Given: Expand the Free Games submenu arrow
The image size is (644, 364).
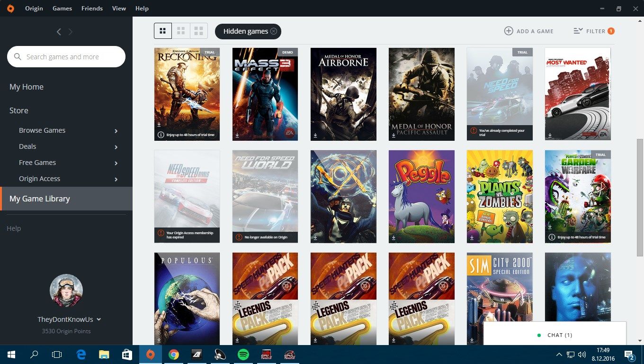Looking at the screenshot, I should click(116, 163).
